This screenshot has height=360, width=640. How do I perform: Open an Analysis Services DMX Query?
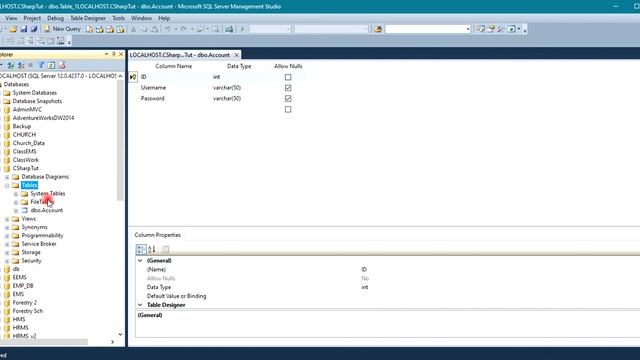click(110, 29)
